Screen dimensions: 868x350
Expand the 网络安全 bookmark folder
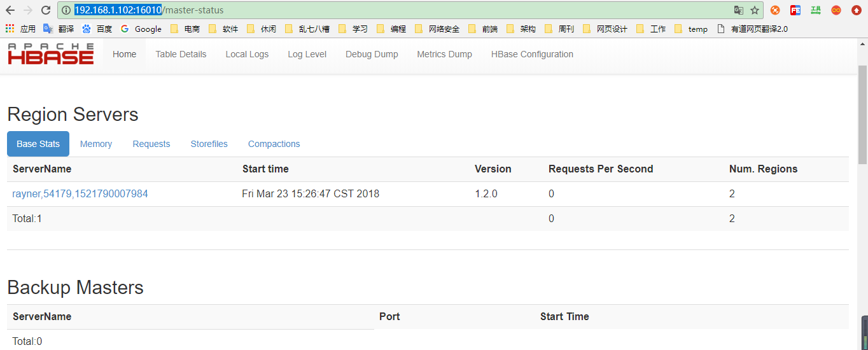tap(437, 29)
